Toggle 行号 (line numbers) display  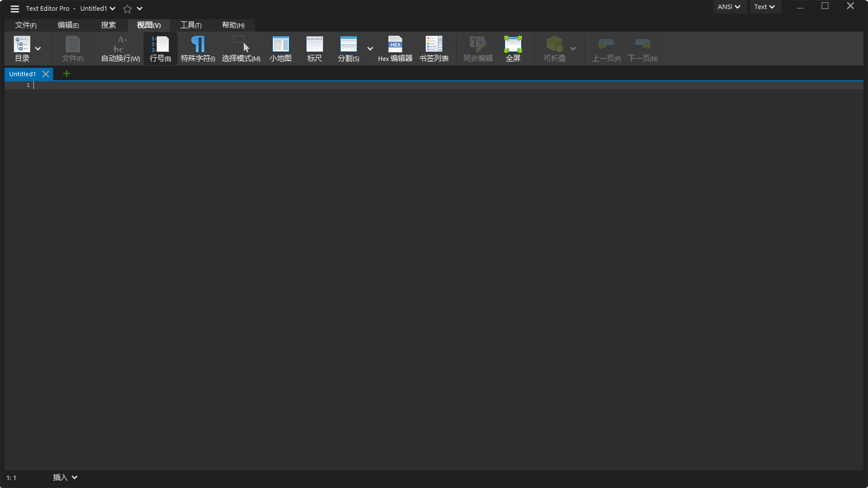click(160, 48)
